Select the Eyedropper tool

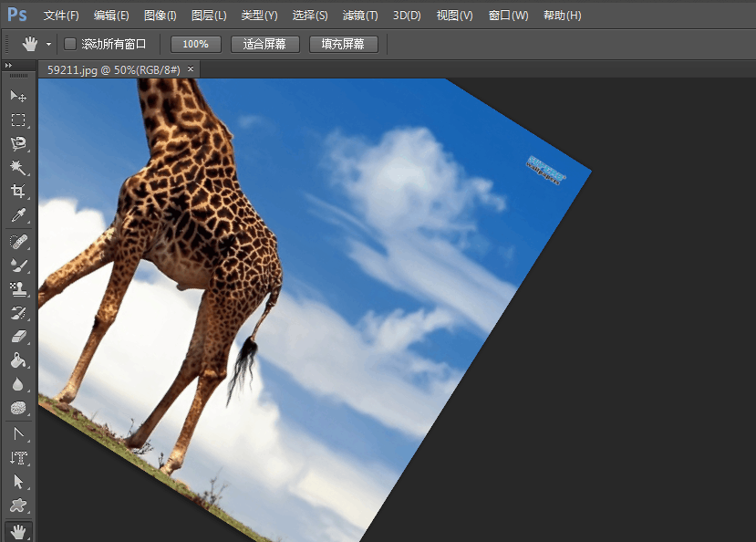coord(17,216)
